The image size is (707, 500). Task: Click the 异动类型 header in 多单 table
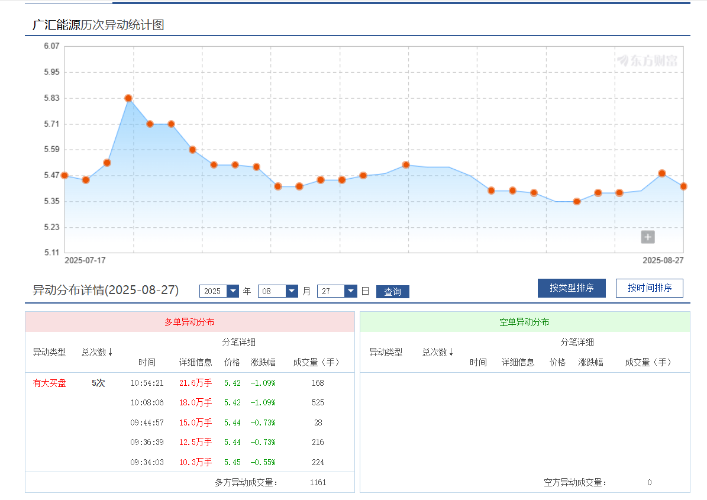(49, 352)
